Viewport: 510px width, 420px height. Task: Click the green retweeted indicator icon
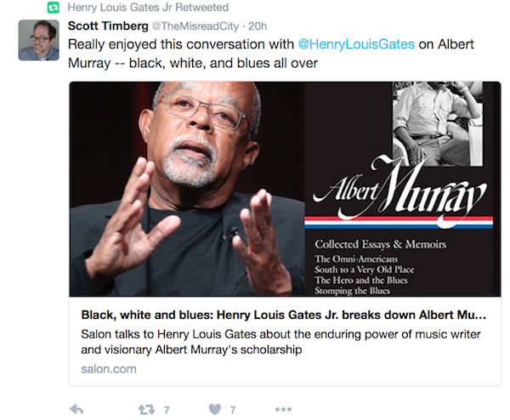click(x=54, y=7)
